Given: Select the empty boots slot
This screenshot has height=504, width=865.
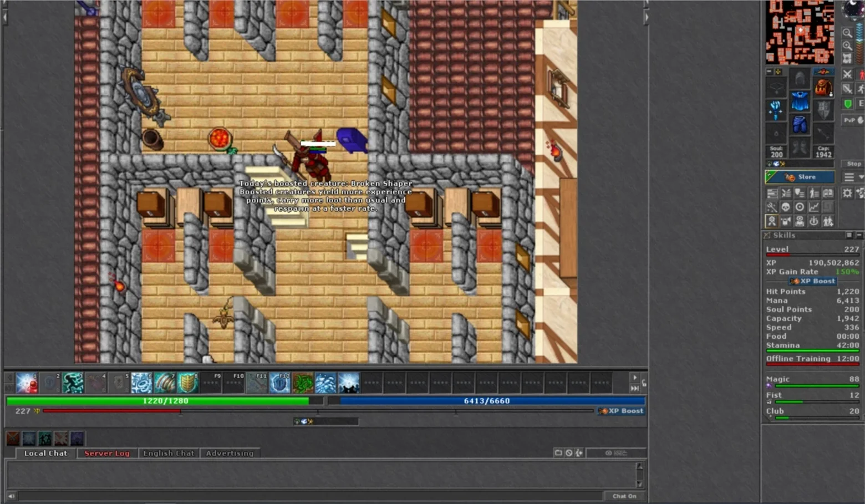Looking at the screenshot, I should 800,147.
